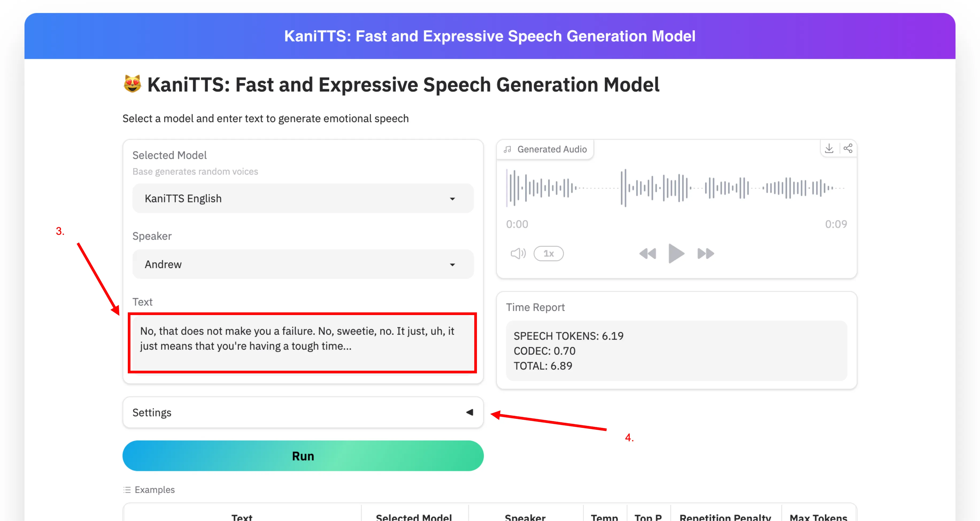Click the Selected Model column header
980x521 pixels.
point(414,517)
